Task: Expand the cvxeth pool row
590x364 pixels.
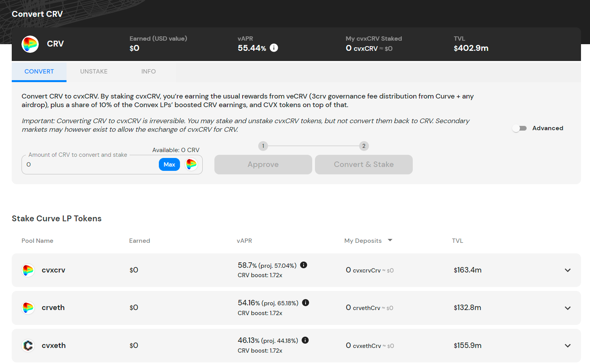Action: click(x=567, y=346)
